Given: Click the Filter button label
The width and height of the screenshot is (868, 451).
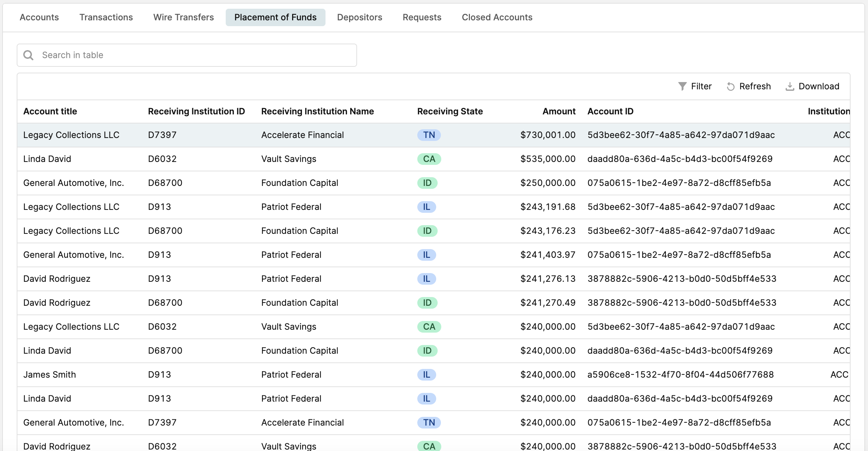Looking at the screenshot, I should (x=701, y=86).
